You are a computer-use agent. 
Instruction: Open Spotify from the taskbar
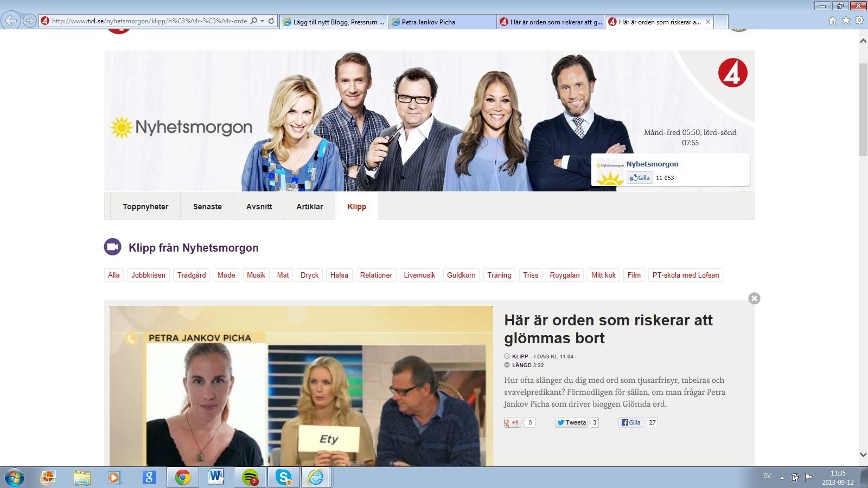(x=250, y=478)
